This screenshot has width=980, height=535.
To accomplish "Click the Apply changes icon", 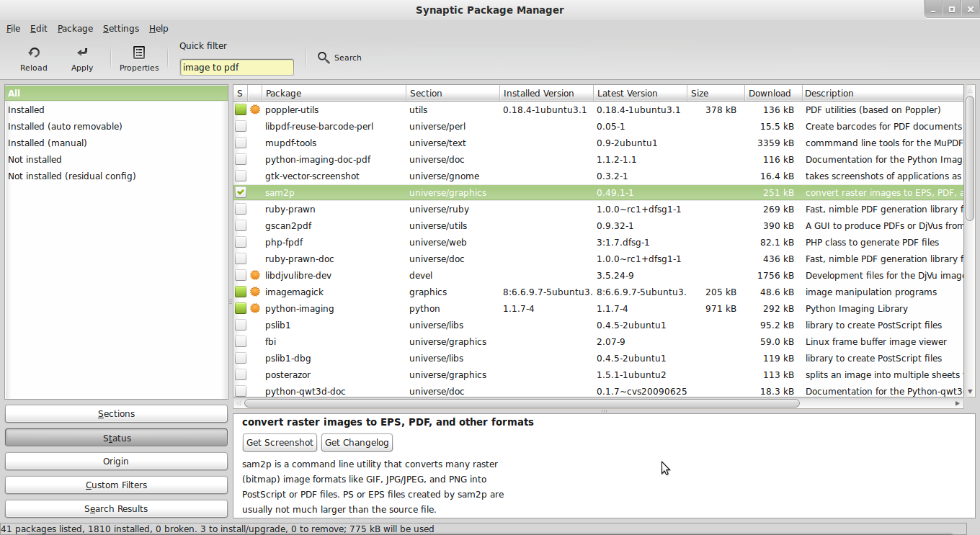I will click(82, 53).
